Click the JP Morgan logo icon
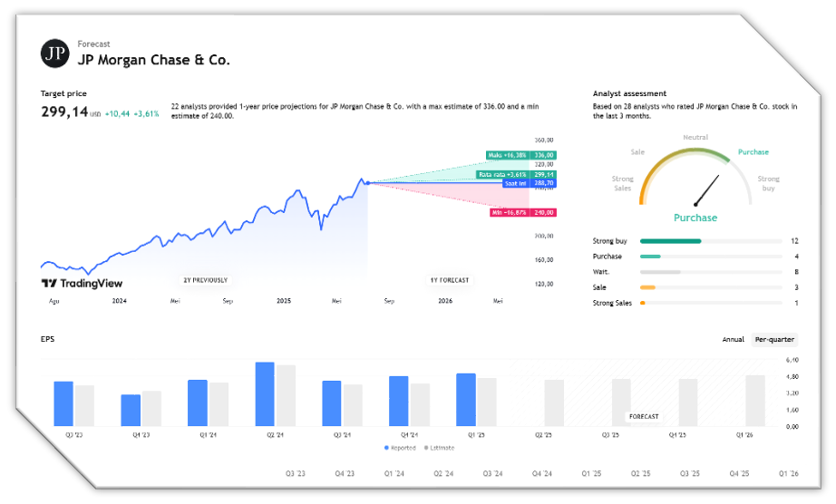The width and height of the screenshot is (836, 504). coord(55,53)
